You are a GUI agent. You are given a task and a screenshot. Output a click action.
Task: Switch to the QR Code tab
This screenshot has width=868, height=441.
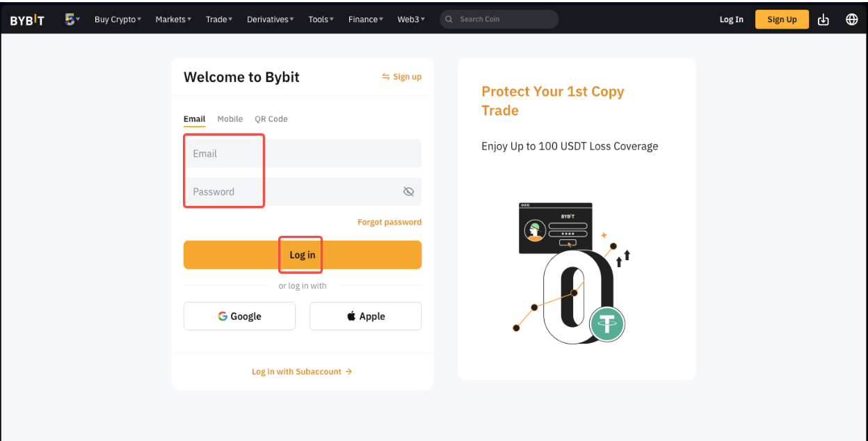(x=271, y=119)
